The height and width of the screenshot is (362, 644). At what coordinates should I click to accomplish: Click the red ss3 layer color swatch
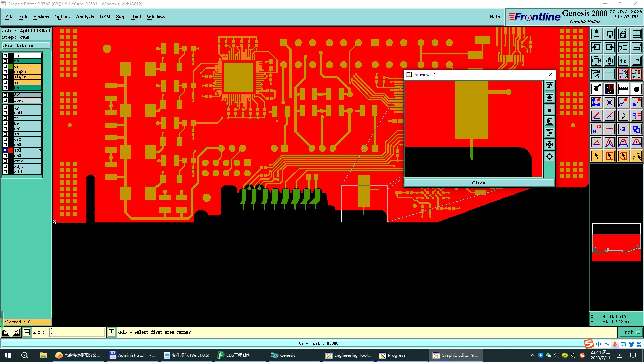coord(11,150)
